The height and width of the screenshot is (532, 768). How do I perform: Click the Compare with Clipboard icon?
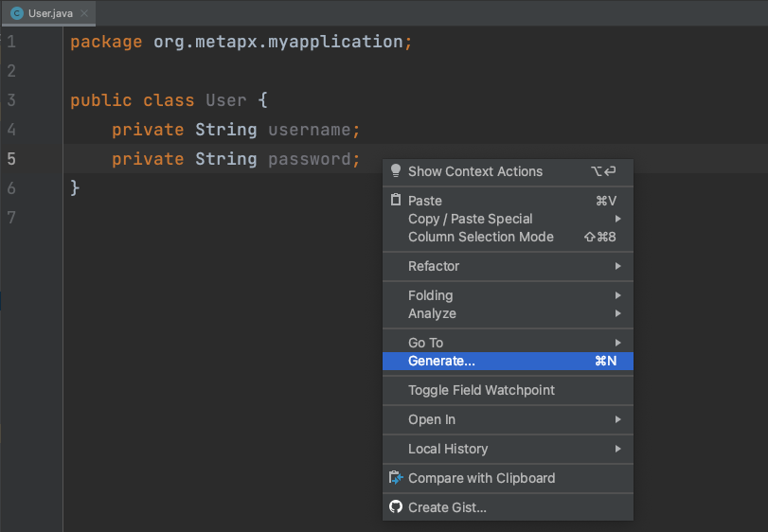point(396,478)
